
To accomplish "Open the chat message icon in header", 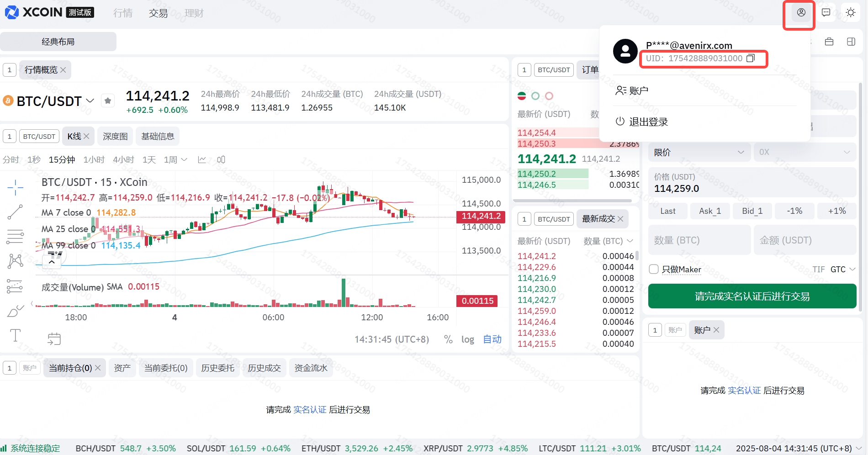I will (826, 13).
